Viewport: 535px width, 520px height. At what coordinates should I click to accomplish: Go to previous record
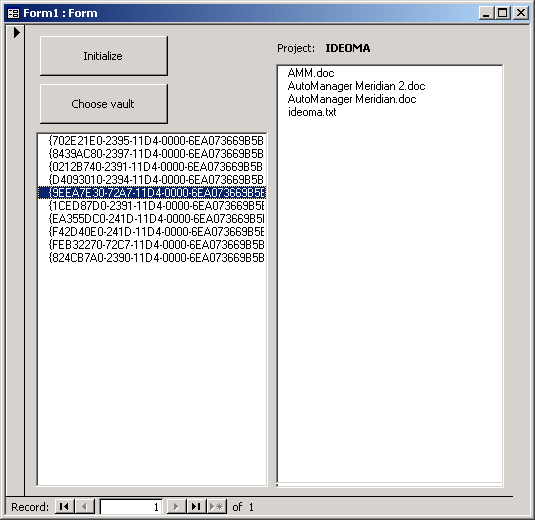84,507
